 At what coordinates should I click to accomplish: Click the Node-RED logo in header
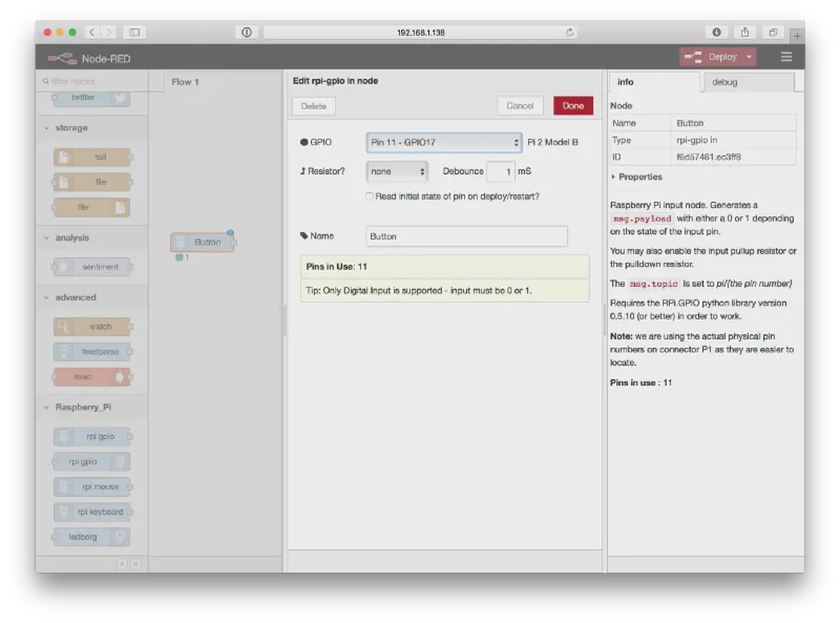coord(62,58)
